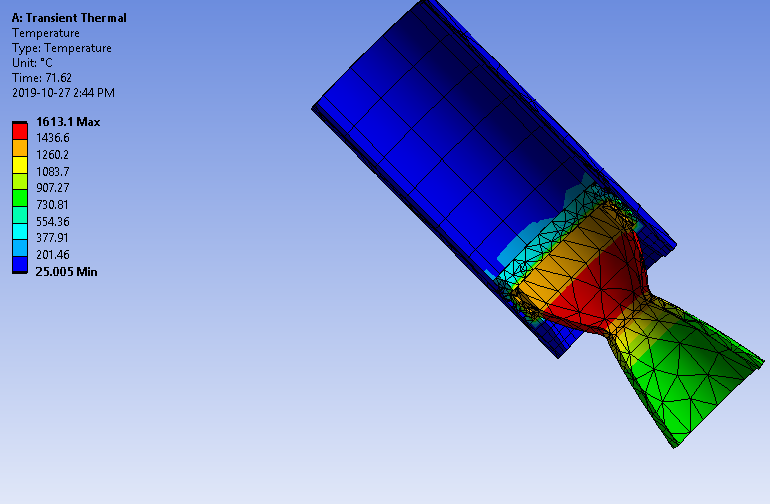
Task: Select the 1436.6 legend value label
Action: [x=53, y=138]
